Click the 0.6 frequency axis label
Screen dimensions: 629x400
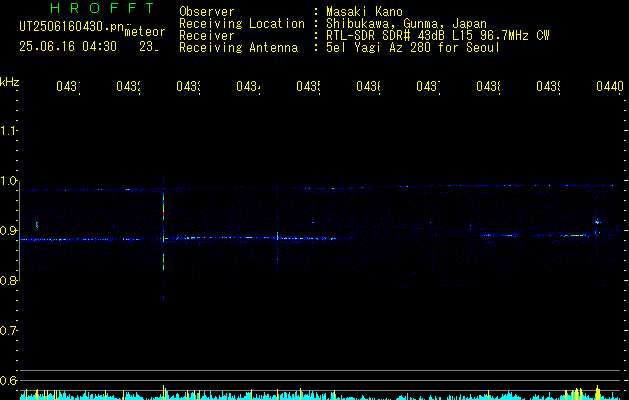(8, 380)
